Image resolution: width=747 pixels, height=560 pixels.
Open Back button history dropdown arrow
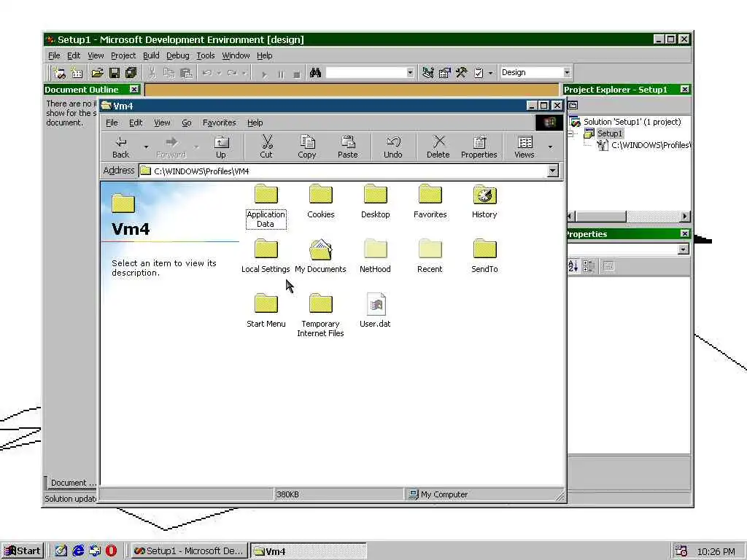click(x=146, y=147)
